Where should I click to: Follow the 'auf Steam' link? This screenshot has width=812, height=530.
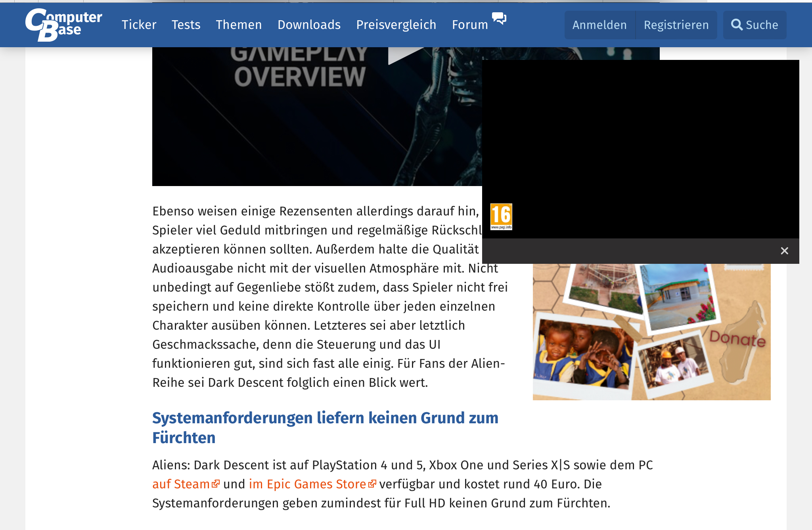click(x=181, y=484)
